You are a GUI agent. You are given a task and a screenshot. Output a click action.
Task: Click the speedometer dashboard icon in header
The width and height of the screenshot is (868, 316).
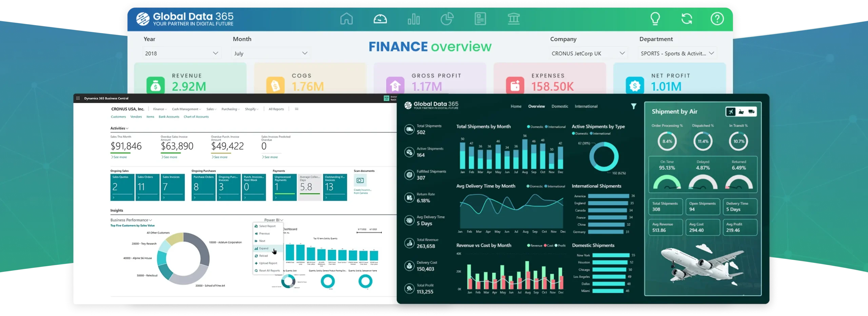point(380,19)
